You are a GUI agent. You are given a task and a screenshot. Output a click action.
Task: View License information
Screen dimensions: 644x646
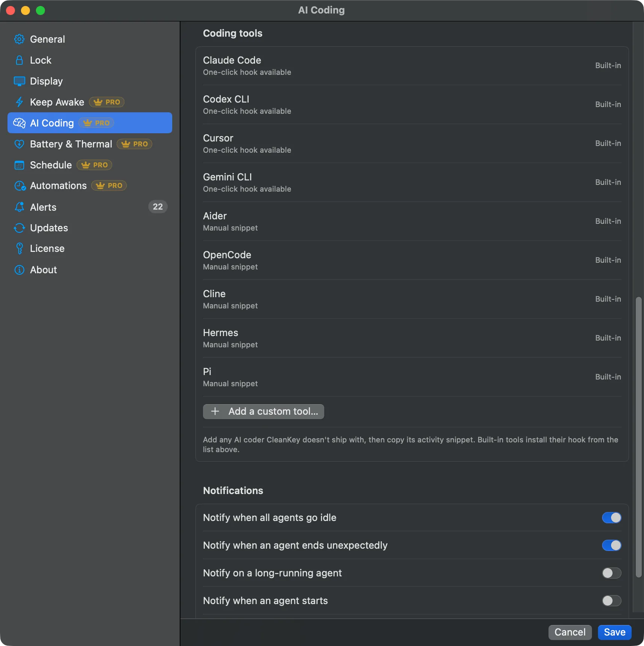point(90,249)
